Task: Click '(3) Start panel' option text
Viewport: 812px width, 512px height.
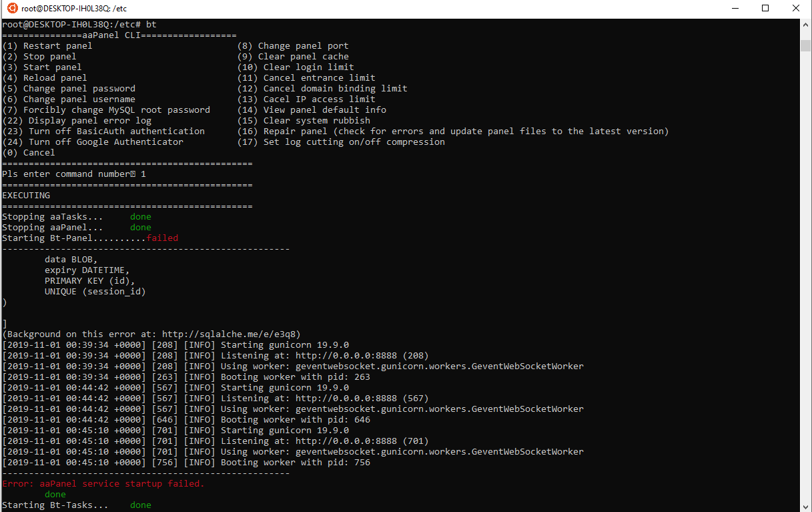Action: [x=42, y=67]
